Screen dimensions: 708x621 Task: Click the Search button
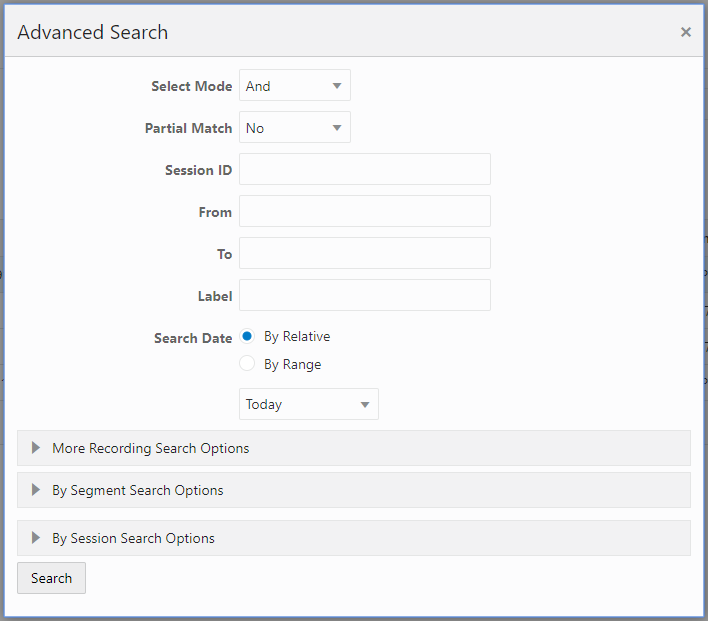coord(51,578)
